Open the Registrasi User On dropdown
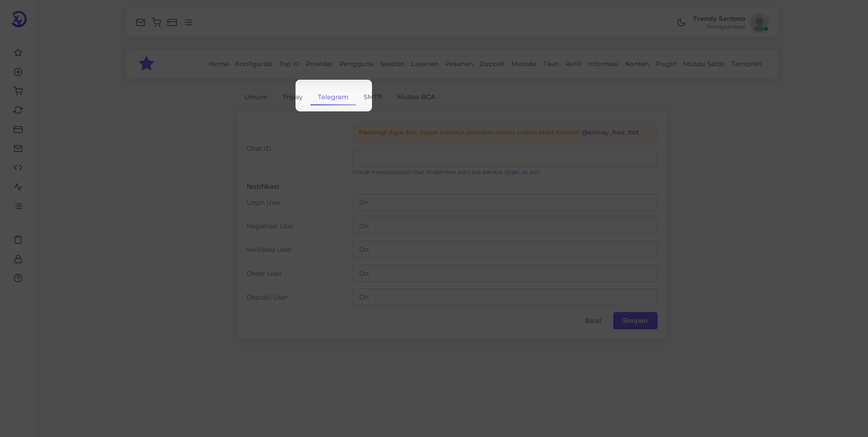 [505, 226]
